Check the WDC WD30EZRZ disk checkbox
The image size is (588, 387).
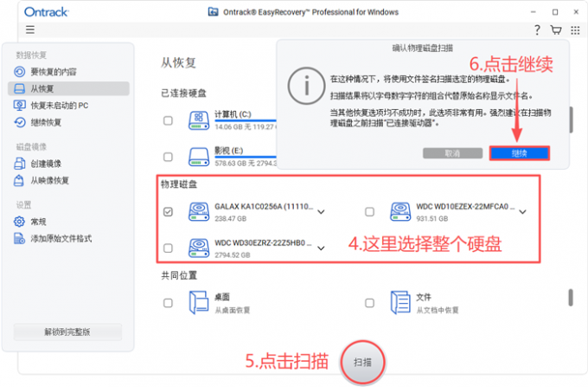168,248
